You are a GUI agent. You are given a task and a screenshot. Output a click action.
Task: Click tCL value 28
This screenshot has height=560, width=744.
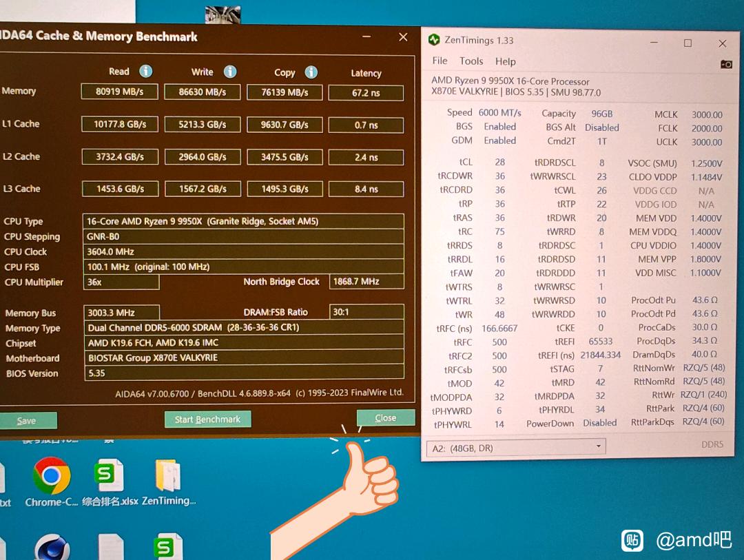[499, 163]
